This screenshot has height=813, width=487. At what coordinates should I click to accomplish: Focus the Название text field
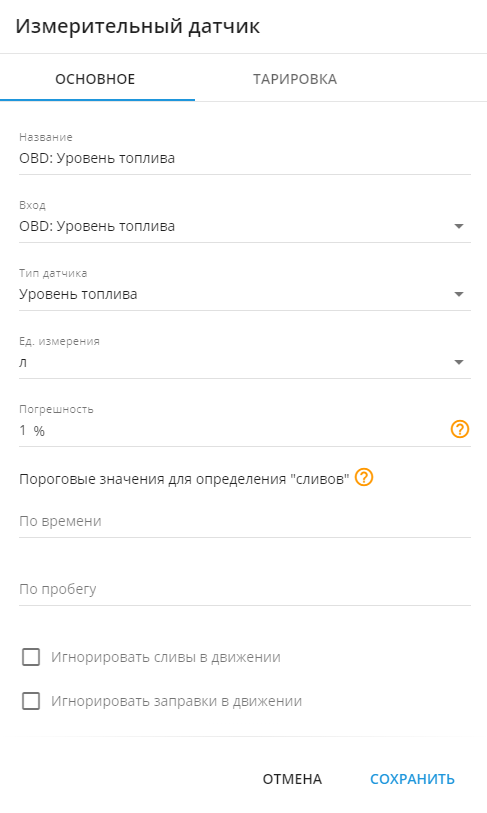click(245, 158)
